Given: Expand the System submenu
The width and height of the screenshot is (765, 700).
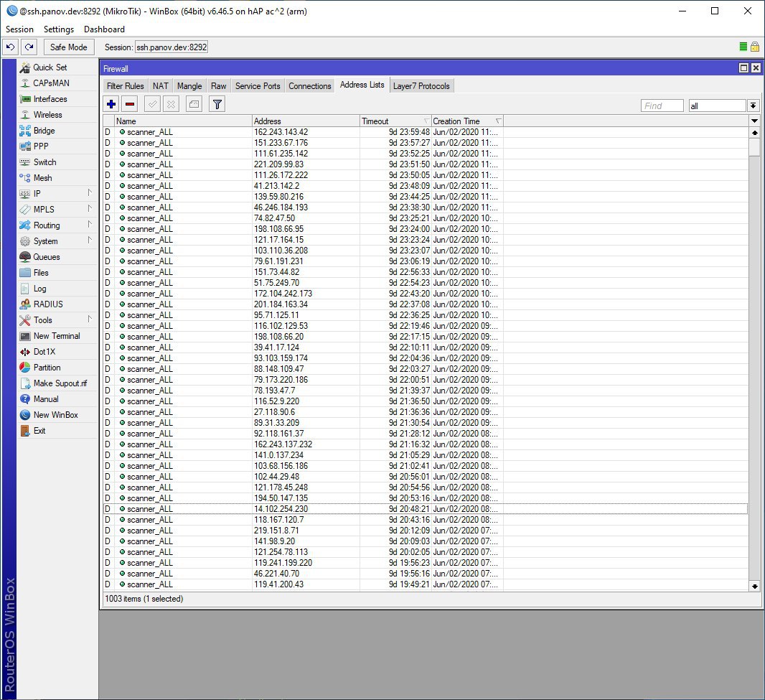Looking at the screenshot, I should pos(57,241).
